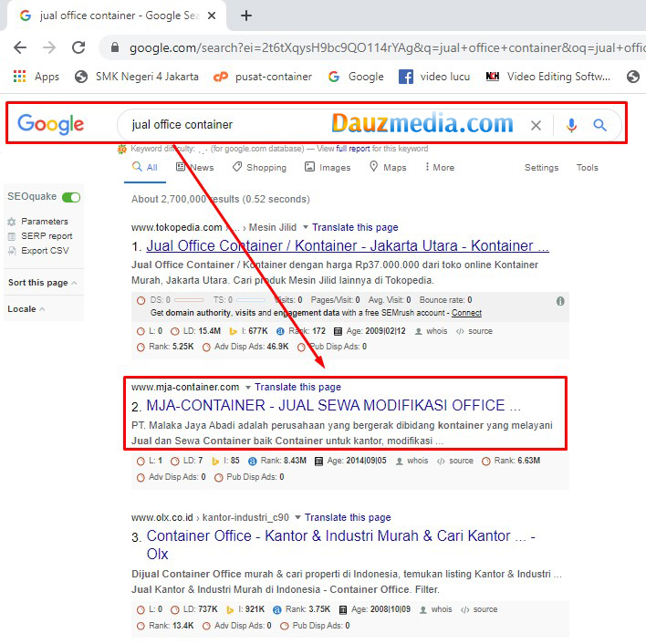Open search Tools
Image resolution: width=646 pixels, height=644 pixels.
(587, 168)
